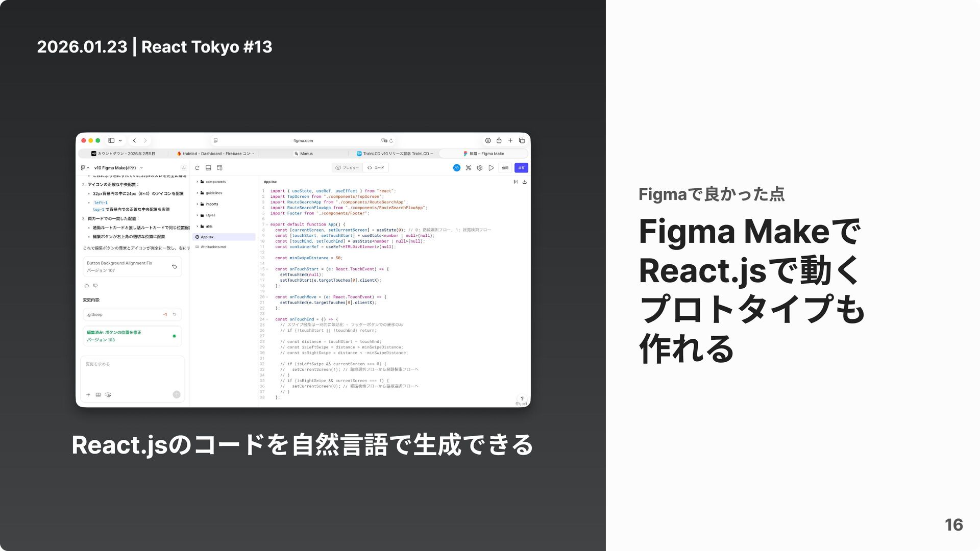Switch to trainlcd Firebase Dashboard browser tab
The width and height of the screenshot is (980, 551).
(215, 154)
